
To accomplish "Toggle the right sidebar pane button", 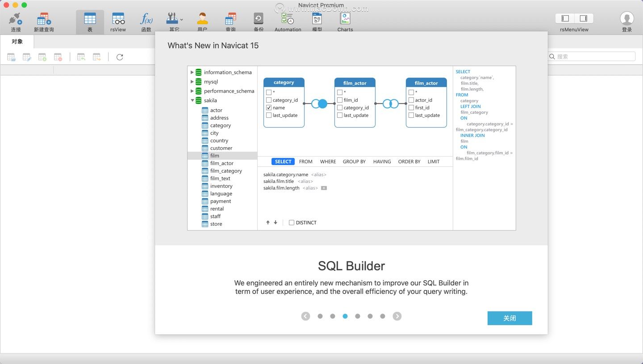I will pyautogui.click(x=584, y=18).
